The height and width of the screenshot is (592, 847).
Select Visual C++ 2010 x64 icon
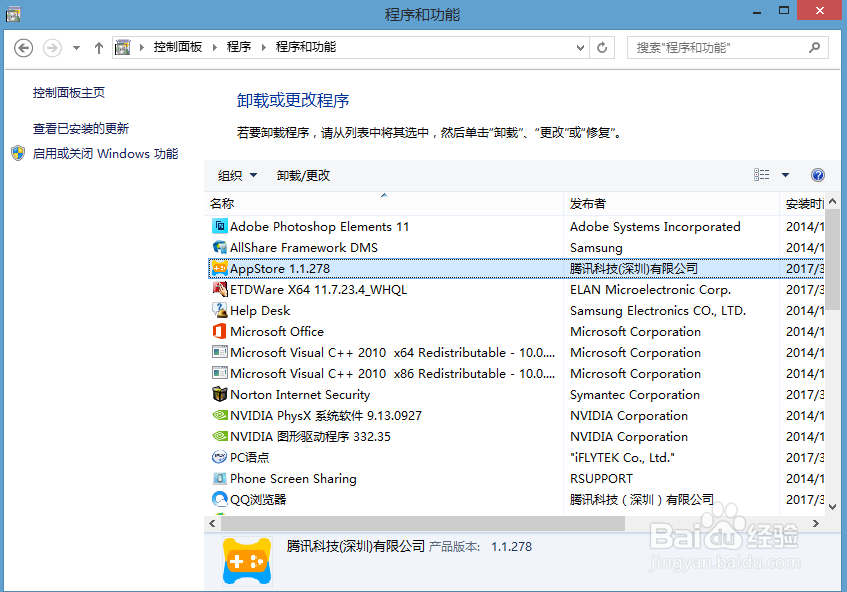pyautogui.click(x=219, y=352)
